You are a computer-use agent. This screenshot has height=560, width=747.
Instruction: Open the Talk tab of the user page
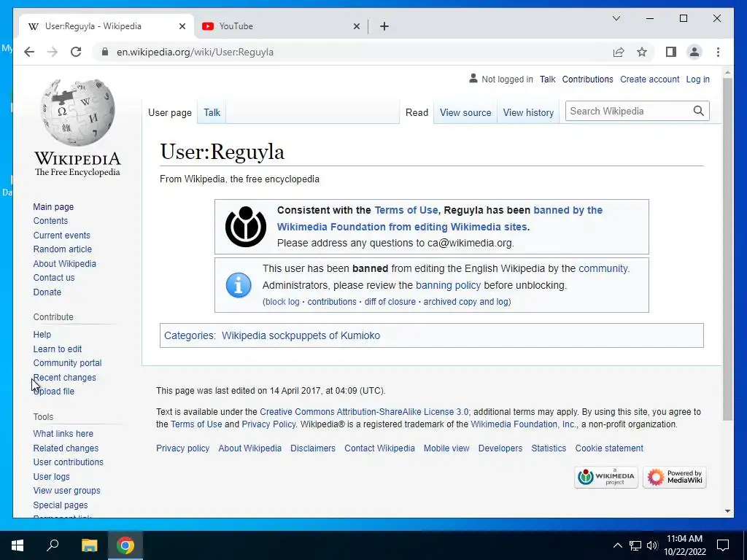(212, 113)
